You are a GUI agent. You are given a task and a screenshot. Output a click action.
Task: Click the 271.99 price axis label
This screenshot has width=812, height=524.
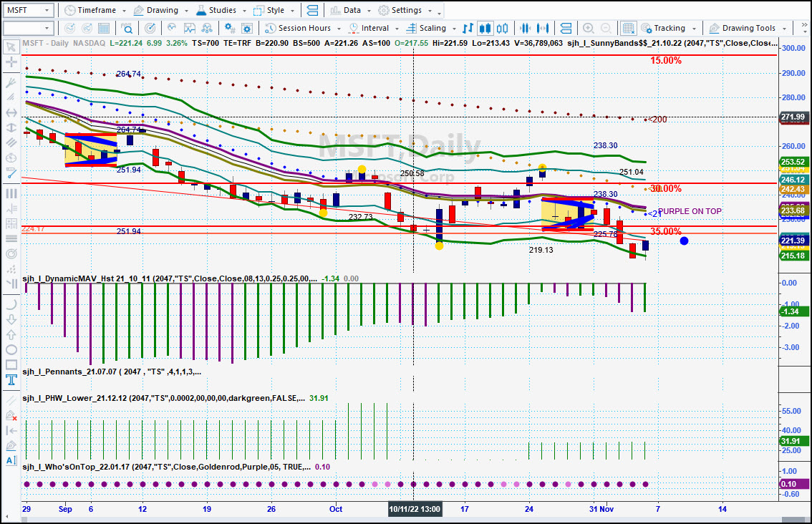coord(793,117)
